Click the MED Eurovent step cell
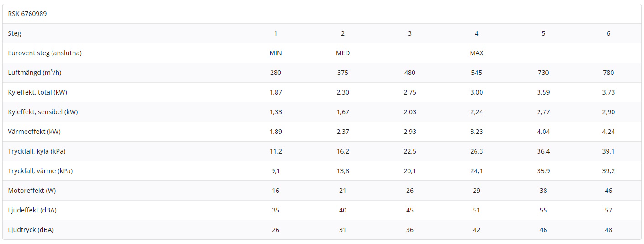The image size is (644, 244). (x=343, y=53)
